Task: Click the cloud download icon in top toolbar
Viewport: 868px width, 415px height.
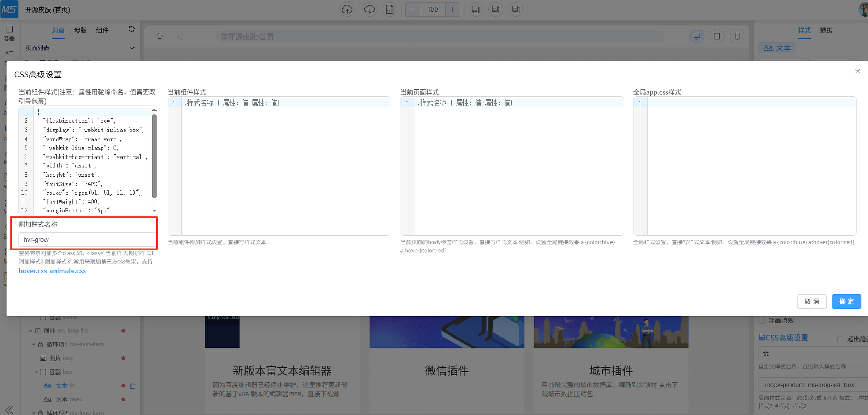Action: (x=370, y=9)
